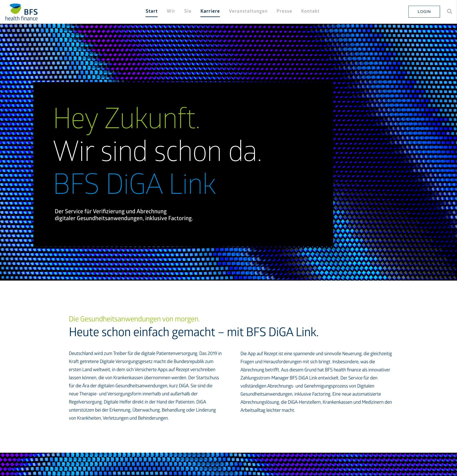
Task: Click the 'Wir sind schon da.' headline
Action: point(157,151)
